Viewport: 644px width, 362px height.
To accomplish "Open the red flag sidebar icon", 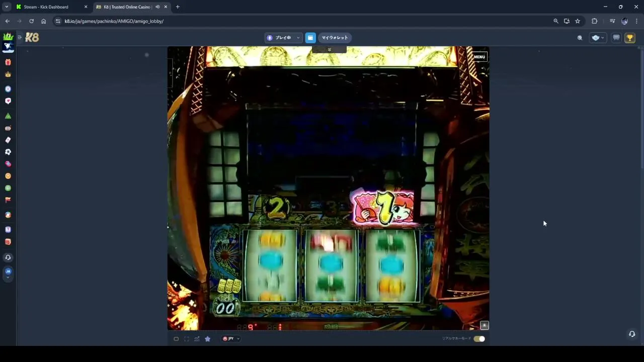I will click(x=8, y=200).
